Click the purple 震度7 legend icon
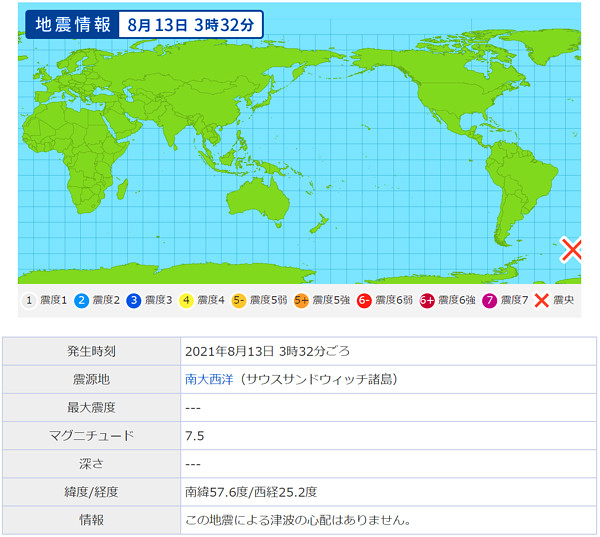This screenshot has height=537, width=600. click(x=490, y=300)
